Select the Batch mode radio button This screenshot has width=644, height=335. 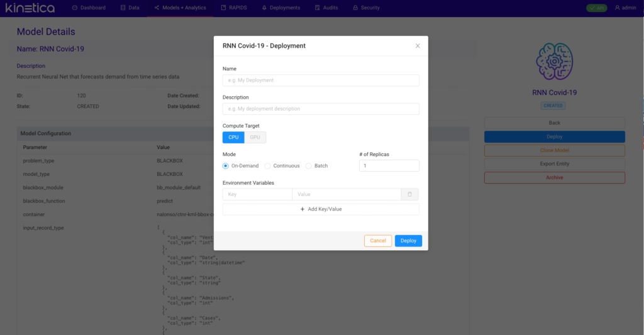coord(308,166)
